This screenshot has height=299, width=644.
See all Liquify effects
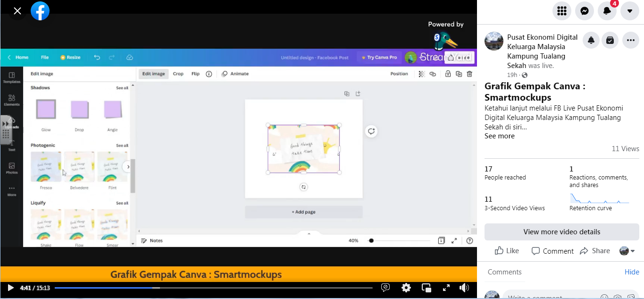(x=122, y=203)
